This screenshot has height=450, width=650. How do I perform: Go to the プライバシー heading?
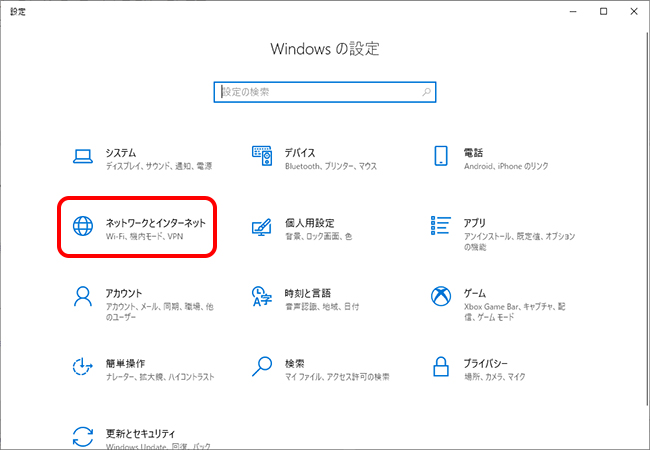coord(485,363)
